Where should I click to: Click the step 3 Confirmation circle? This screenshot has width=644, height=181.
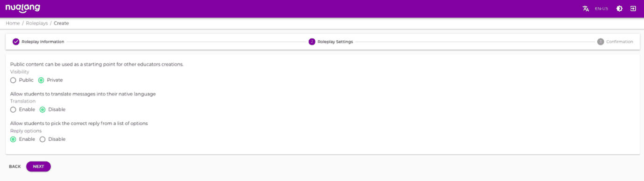[601, 42]
